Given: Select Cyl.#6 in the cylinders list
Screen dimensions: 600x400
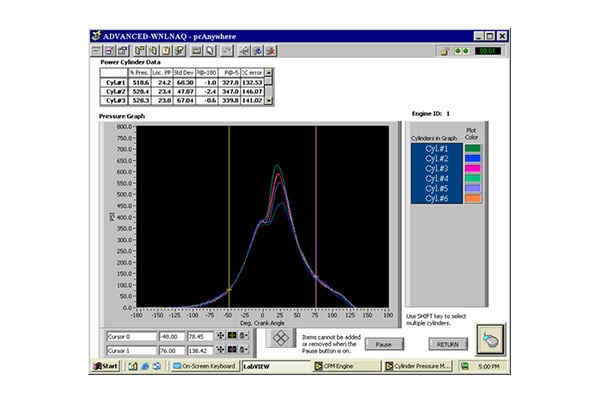Looking at the screenshot, I should (437, 198).
